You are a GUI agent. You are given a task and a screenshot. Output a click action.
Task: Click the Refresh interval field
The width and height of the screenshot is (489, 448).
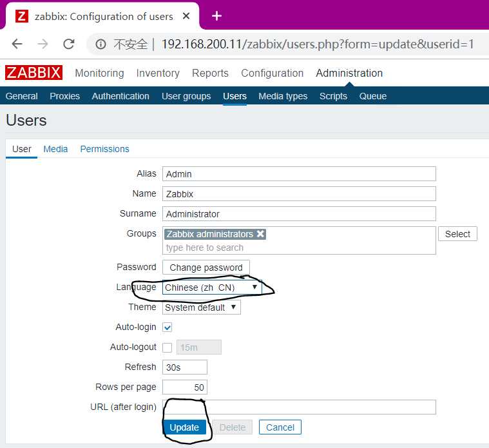point(185,367)
